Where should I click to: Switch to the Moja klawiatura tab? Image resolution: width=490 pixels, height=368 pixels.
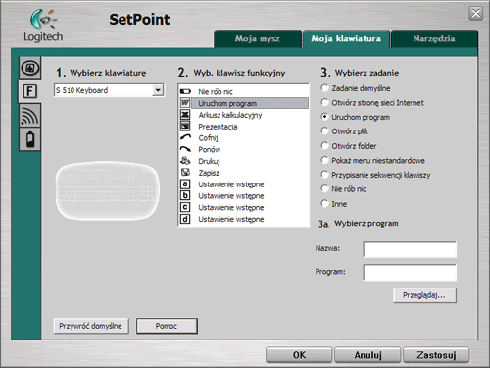point(346,39)
